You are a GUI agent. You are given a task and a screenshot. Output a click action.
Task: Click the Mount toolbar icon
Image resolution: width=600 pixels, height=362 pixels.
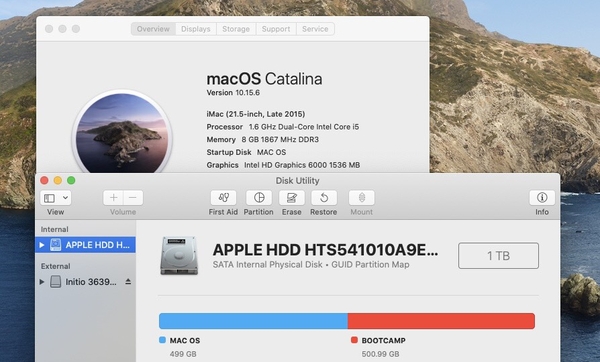pos(362,198)
